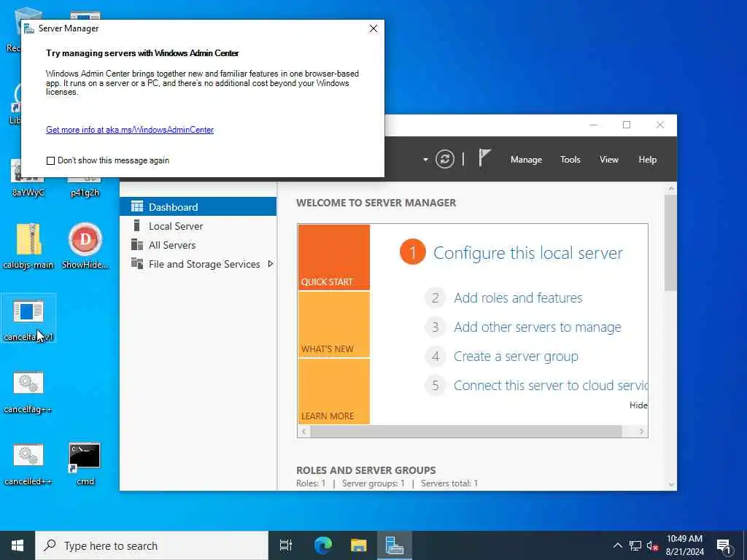This screenshot has height=560, width=747.
Task: Open the Help menu
Action: [x=648, y=160]
